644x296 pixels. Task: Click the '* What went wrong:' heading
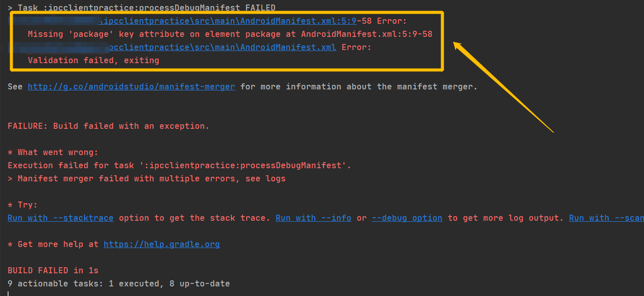pos(53,153)
